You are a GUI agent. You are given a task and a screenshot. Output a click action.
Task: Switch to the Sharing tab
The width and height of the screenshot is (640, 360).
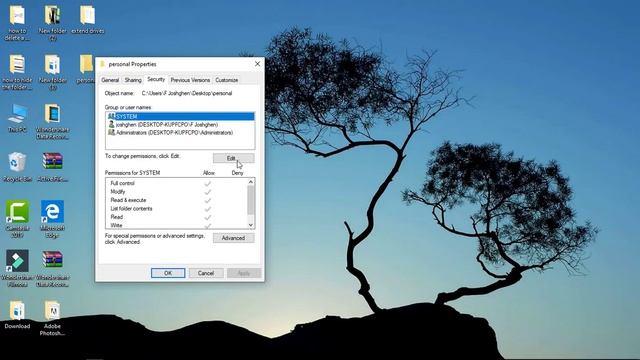[x=133, y=80]
